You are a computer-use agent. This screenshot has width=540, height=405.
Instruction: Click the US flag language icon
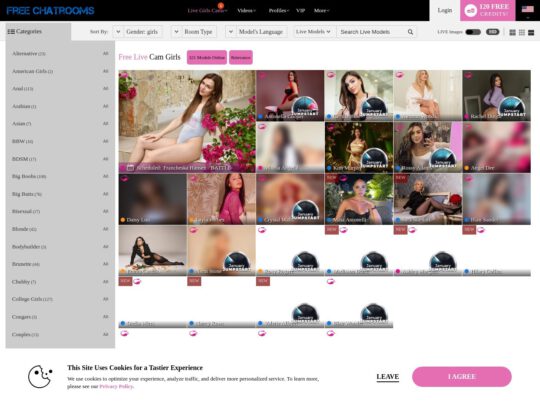tap(527, 9)
